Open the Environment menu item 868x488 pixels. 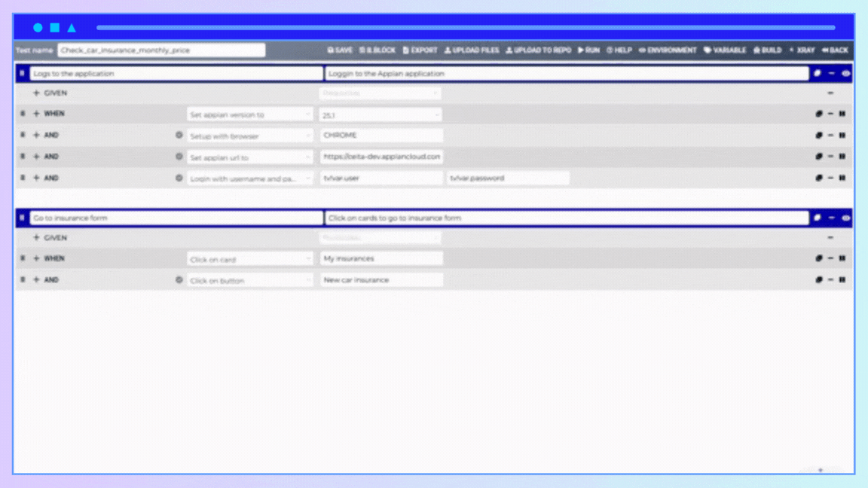pos(668,50)
